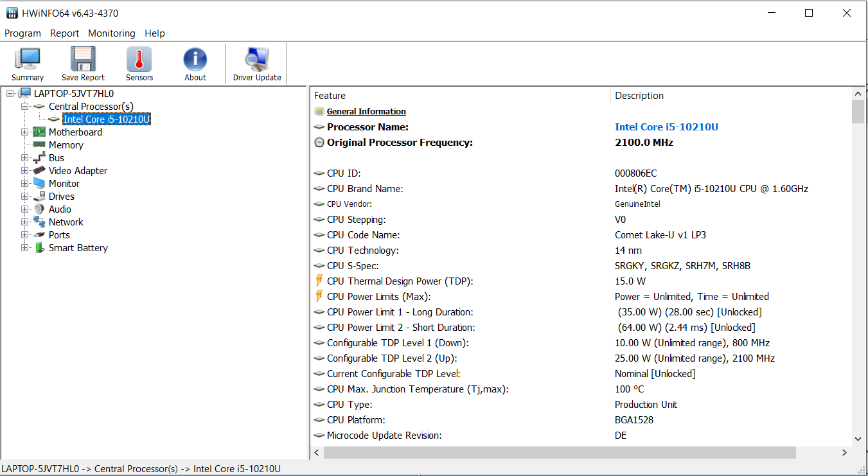Click the Feature column header
The image size is (868, 476).
(330, 96)
